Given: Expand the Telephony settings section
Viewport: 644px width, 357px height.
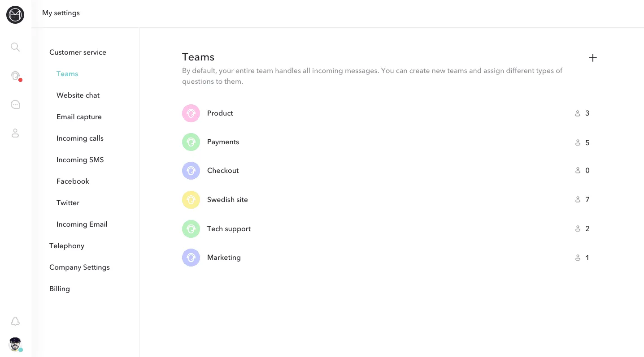Looking at the screenshot, I should (x=67, y=246).
